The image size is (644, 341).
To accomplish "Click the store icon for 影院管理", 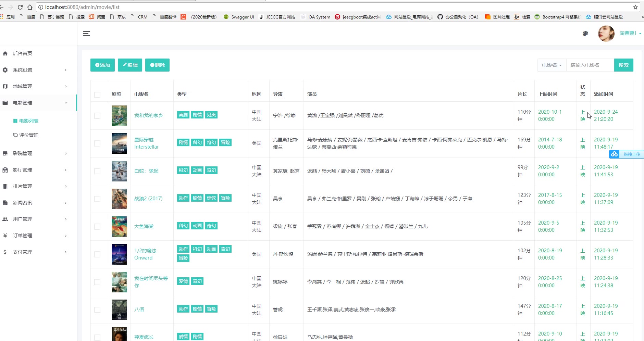I will (5, 153).
